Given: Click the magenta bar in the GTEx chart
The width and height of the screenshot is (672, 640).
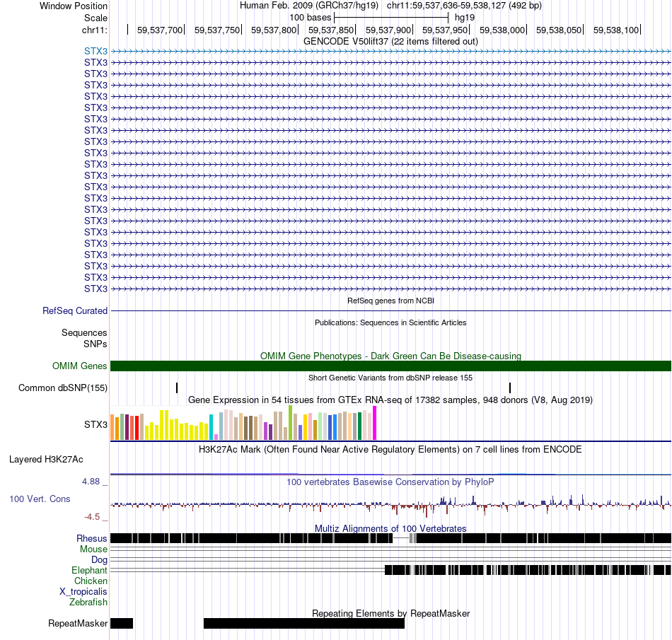Looking at the screenshot, I should pos(375,423).
